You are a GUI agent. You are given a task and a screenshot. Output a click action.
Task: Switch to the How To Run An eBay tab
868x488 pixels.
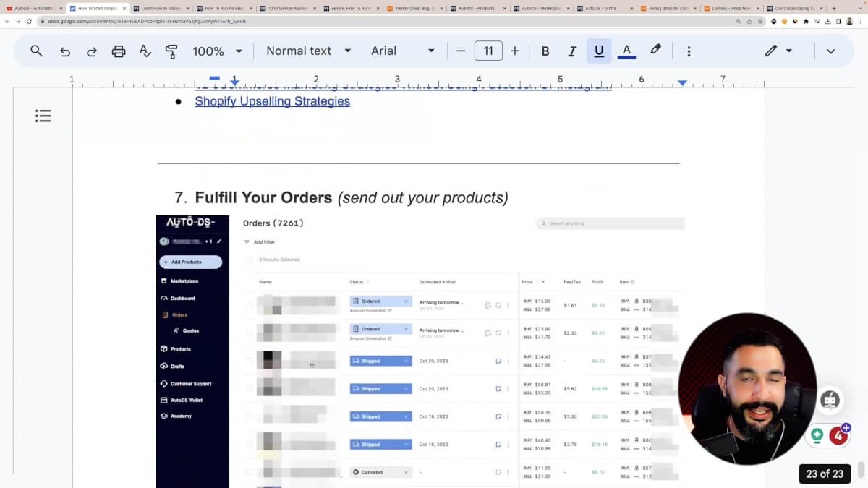224,9
